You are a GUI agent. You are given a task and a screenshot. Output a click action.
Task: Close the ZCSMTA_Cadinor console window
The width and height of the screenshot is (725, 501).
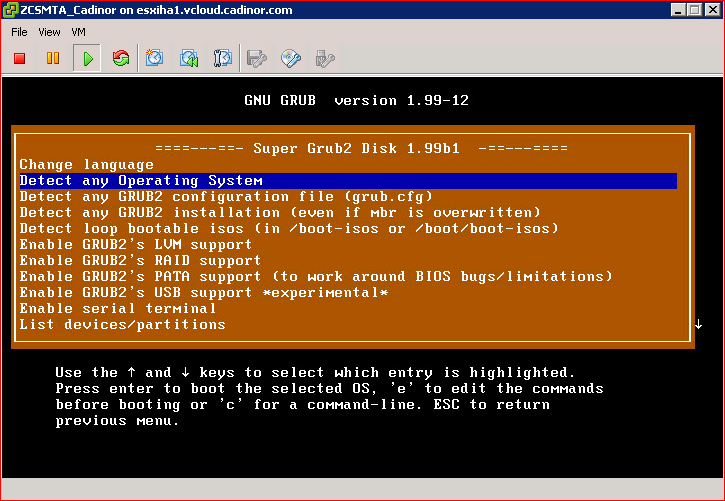pos(713,10)
